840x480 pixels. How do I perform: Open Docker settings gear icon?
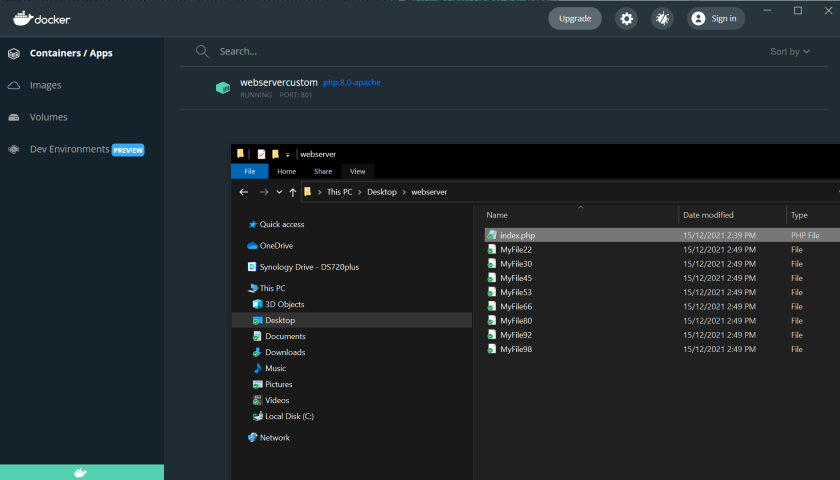click(x=626, y=19)
